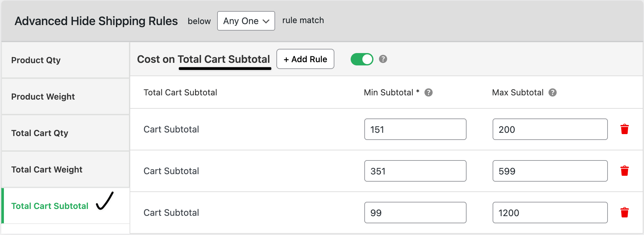Screen dimensions: 644x235
Task: Click the Min Subtotal field containing 151
Action: click(415, 129)
